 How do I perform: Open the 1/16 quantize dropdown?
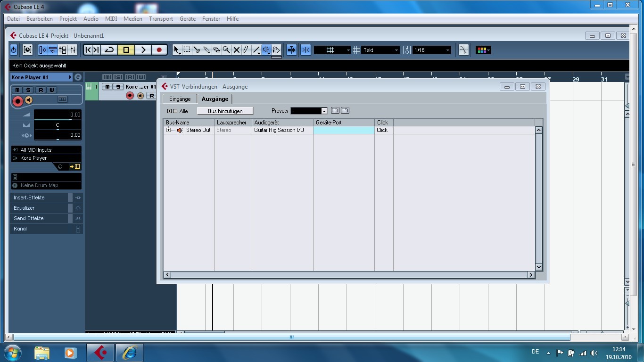[432, 50]
